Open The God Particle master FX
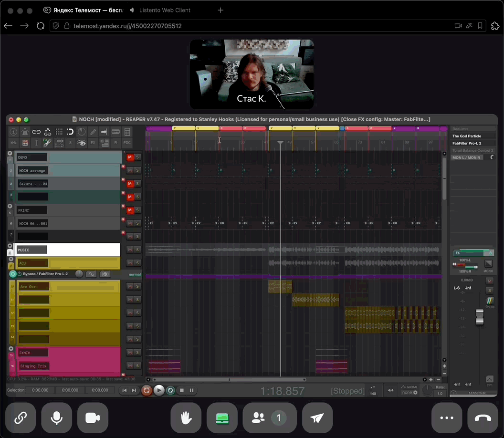 (x=467, y=136)
